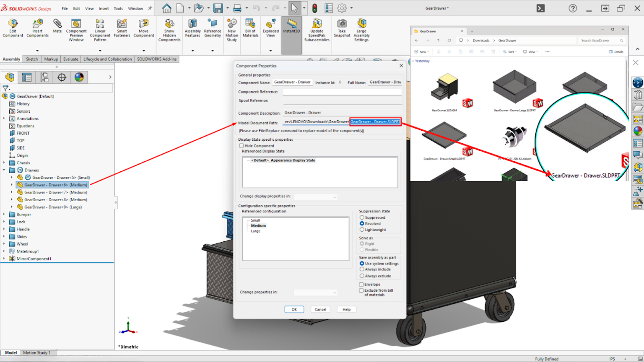The width and height of the screenshot is (644, 362).
Task: Open Large Assembly Settings
Action: coord(361,30)
